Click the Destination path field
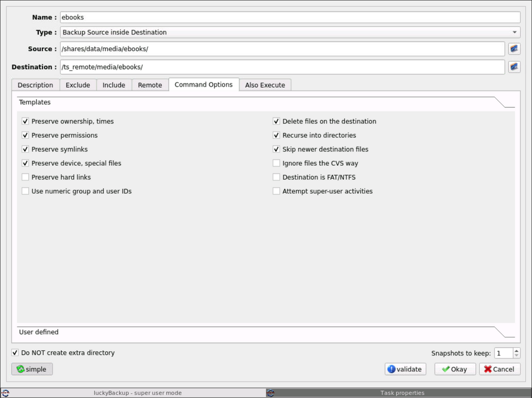 pos(282,67)
